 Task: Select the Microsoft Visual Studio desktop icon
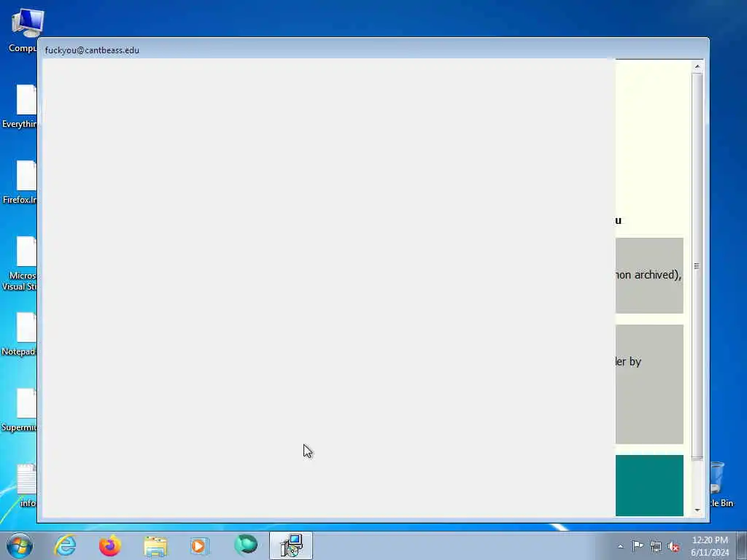(x=19, y=263)
